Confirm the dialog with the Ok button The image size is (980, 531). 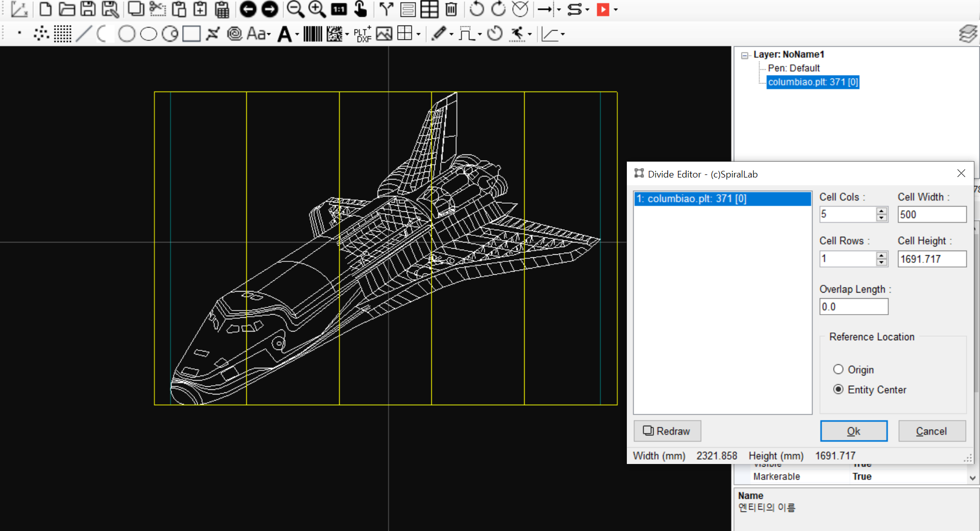[854, 431]
